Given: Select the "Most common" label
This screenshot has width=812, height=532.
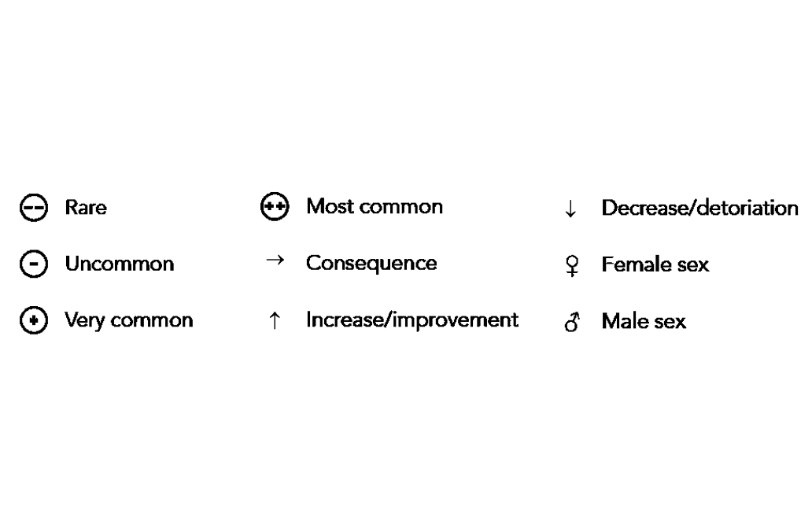Looking at the screenshot, I should pos(375,207).
